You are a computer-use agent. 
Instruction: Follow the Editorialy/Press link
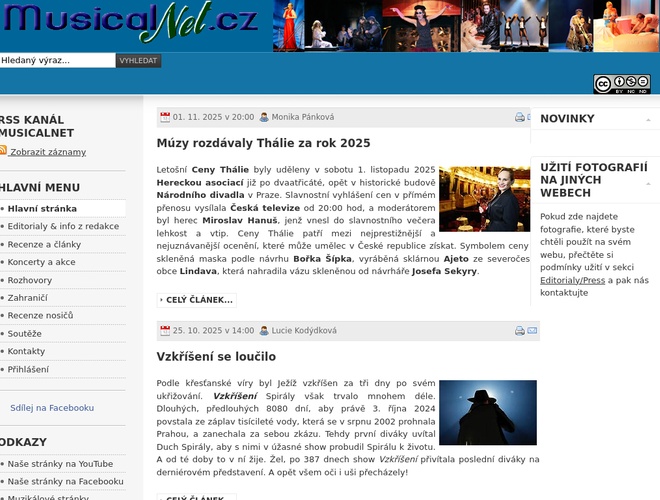573,280
